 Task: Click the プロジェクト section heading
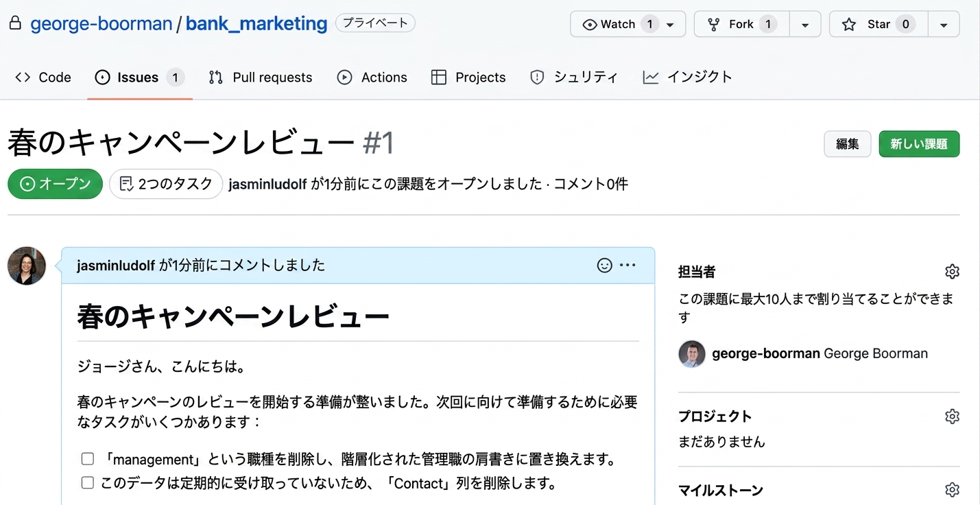coord(715,416)
